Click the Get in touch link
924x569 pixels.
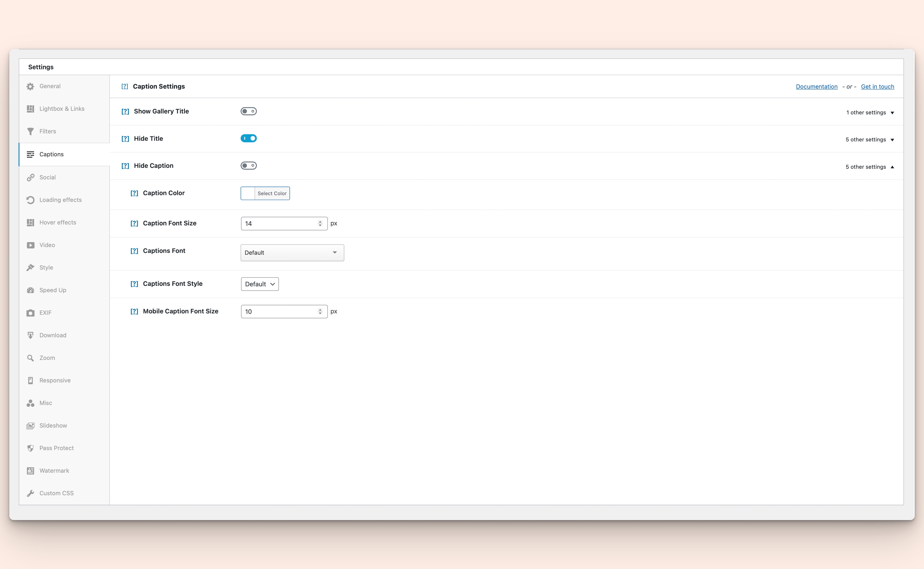pos(877,87)
